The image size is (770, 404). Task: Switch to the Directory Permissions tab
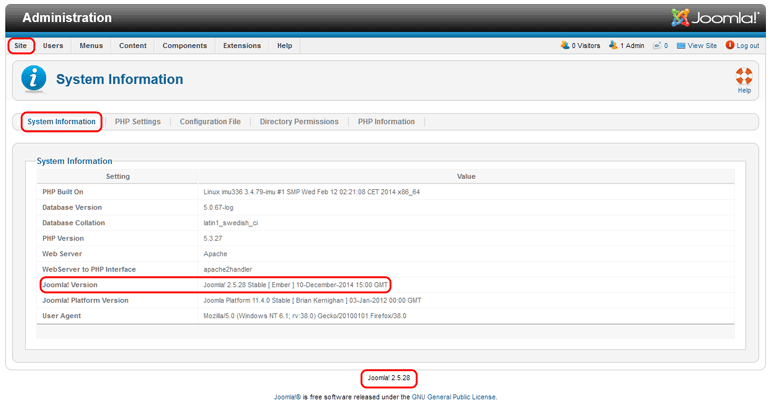299,122
